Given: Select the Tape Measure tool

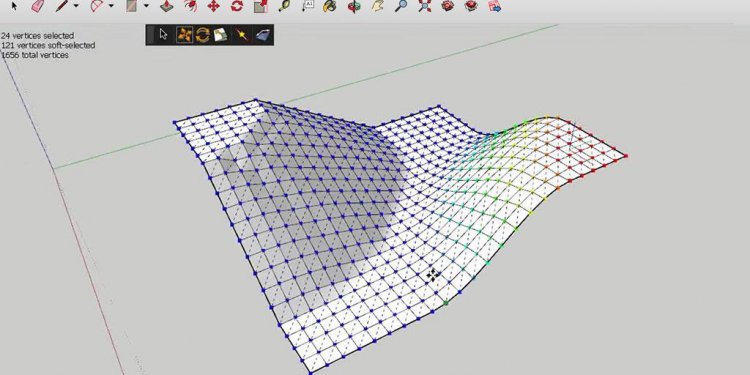Looking at the screenshot, I should [284, 6].
